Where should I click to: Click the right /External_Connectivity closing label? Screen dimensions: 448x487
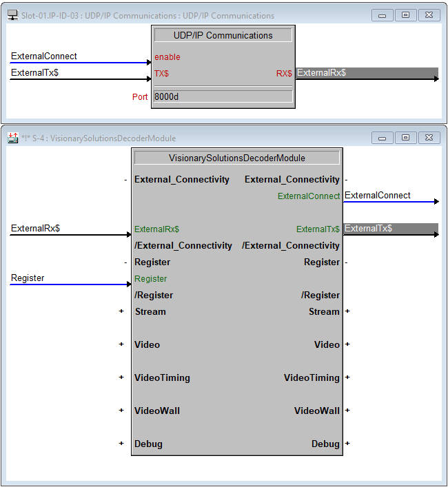click(x=290, y=246)
